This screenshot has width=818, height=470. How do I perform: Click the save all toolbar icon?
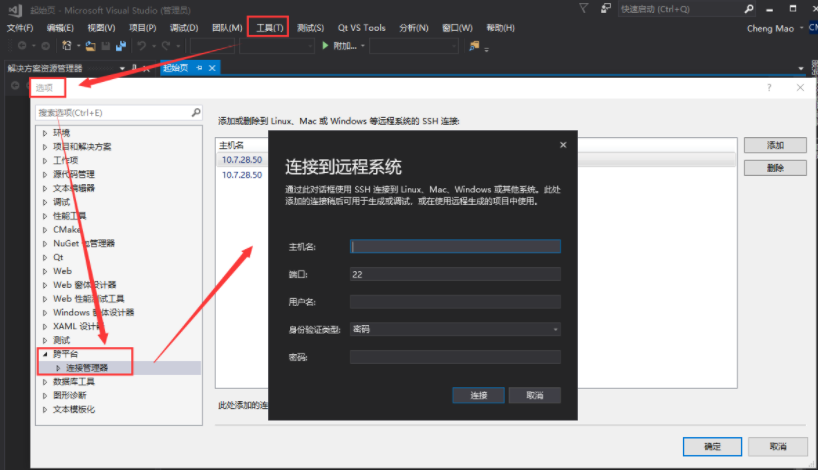[121, 46]
